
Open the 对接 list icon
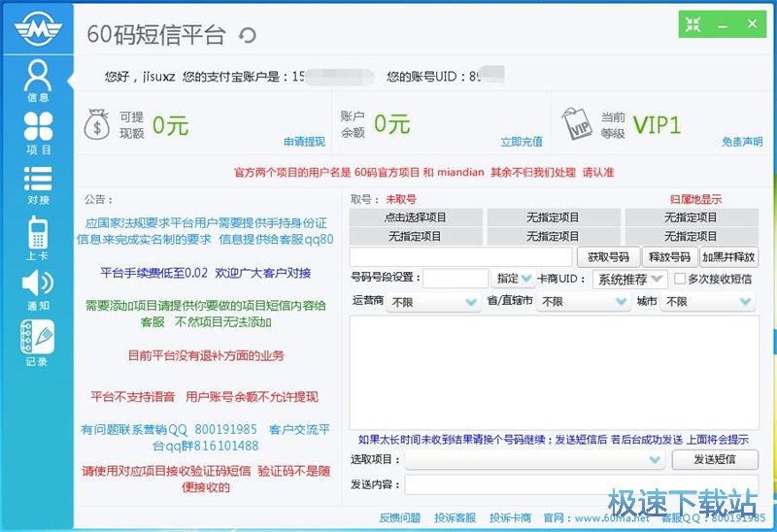(x=37, y=184)
